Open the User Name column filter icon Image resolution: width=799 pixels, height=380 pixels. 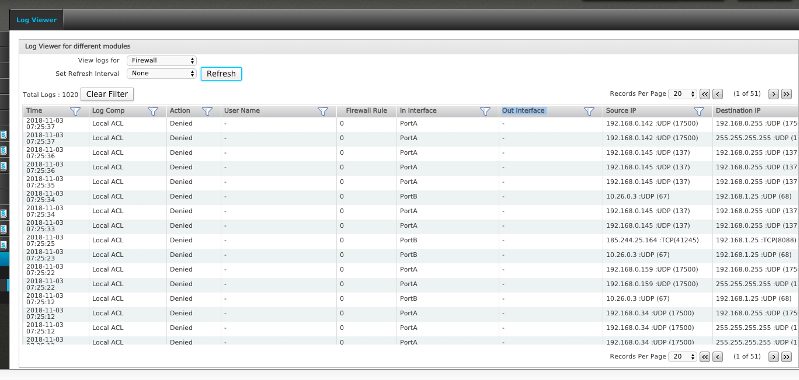pos(323,111)
